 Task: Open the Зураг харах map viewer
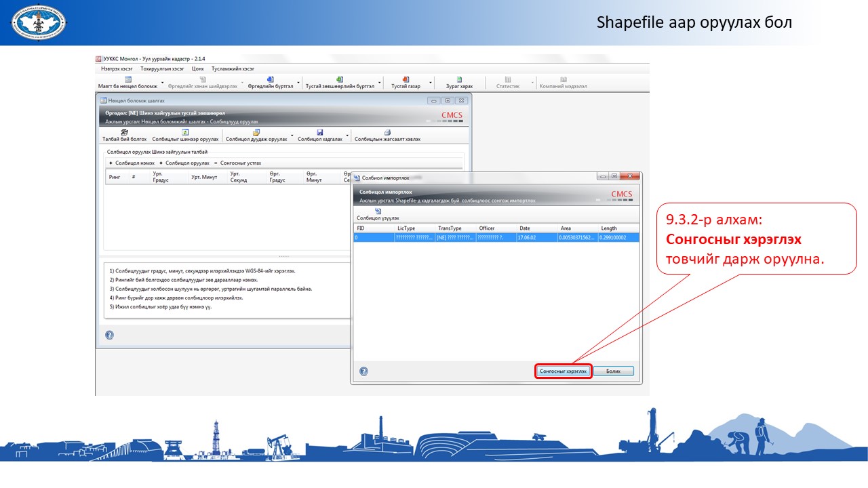tap(459, 80)
